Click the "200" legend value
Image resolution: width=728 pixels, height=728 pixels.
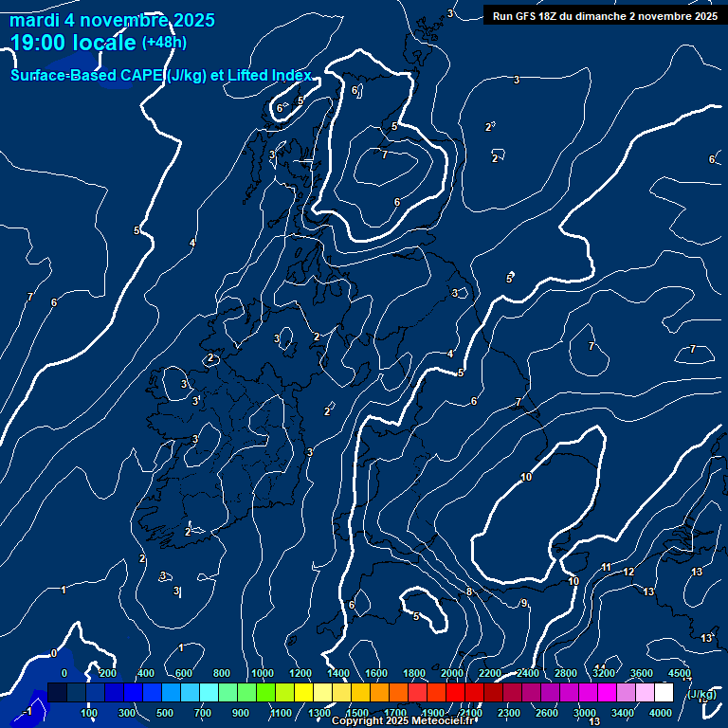[x=108, y=673]
